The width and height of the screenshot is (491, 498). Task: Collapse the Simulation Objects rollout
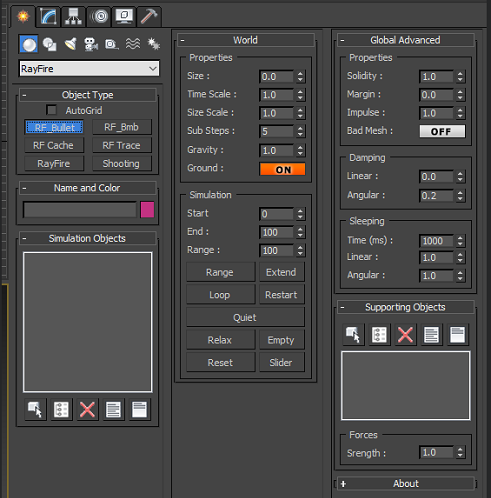pos(87,239)
